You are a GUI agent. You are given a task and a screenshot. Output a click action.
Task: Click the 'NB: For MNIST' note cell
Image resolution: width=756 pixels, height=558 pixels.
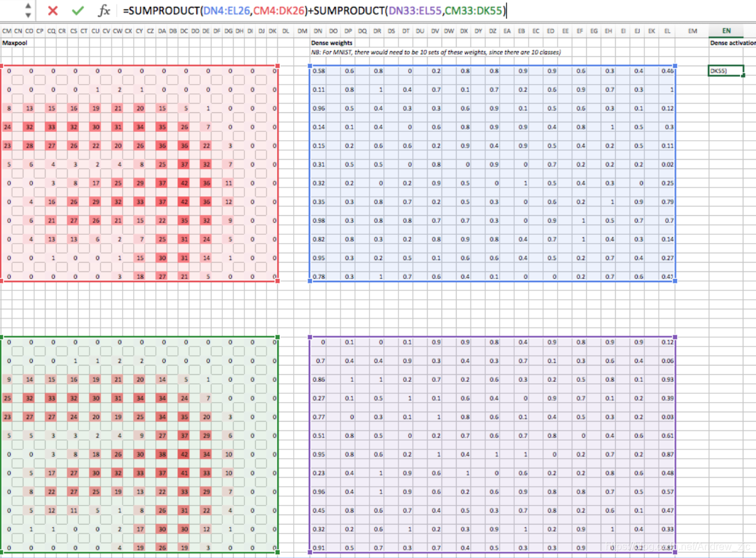point(436,52)
